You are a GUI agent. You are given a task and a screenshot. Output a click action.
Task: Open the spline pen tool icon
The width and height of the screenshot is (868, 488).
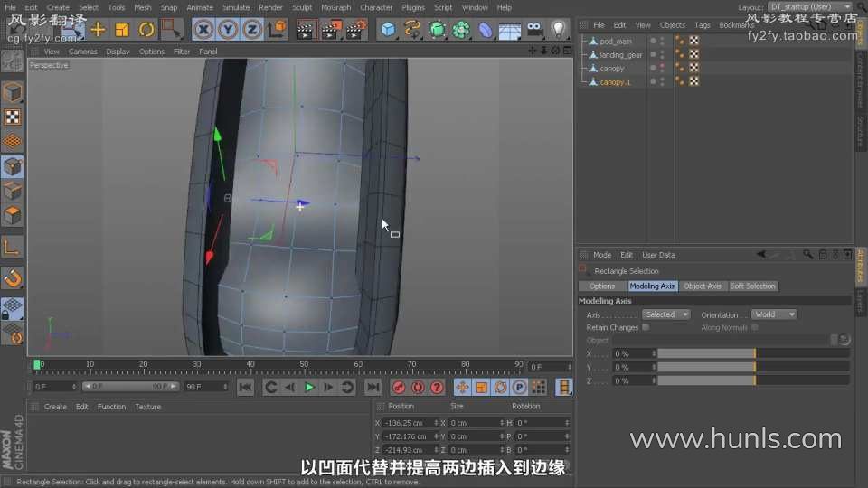pyautogui.click(x=412, y=29)
